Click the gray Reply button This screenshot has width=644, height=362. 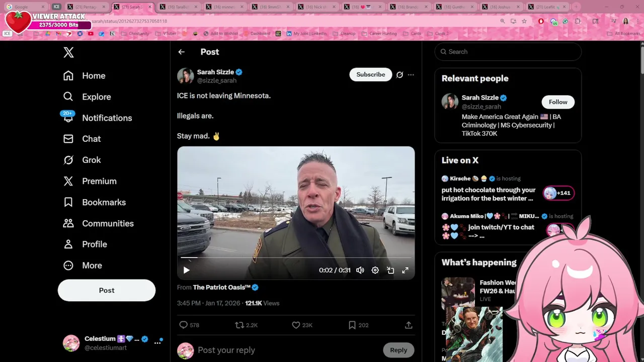click(398, 350)
